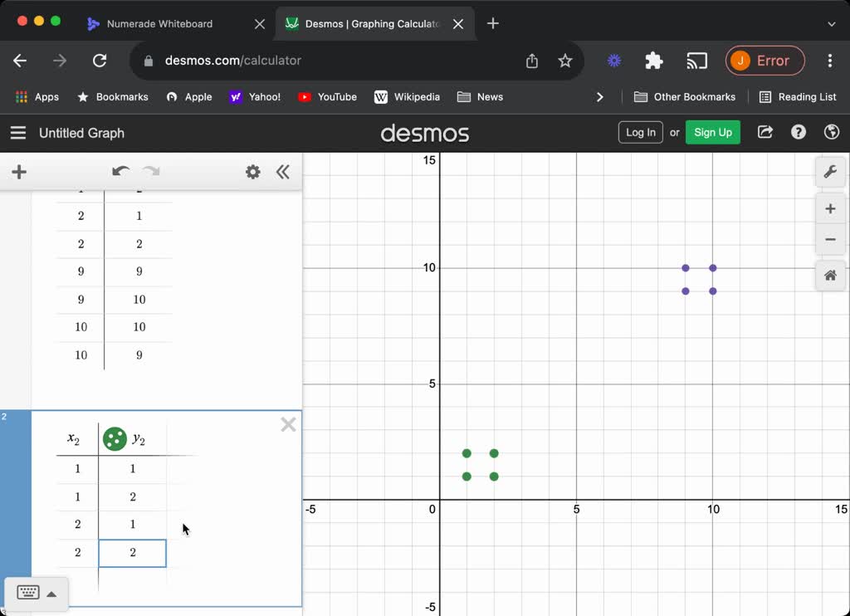Rename the graph titled Untitled Graph
This screenshot has width=850, height=616.
pyautogui.click(x=81, y=133)
